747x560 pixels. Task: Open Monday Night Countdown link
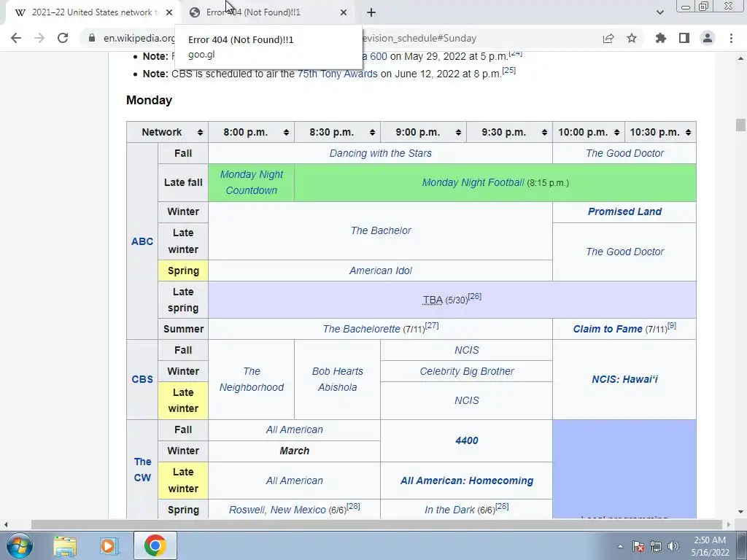(x=252, y=182)
